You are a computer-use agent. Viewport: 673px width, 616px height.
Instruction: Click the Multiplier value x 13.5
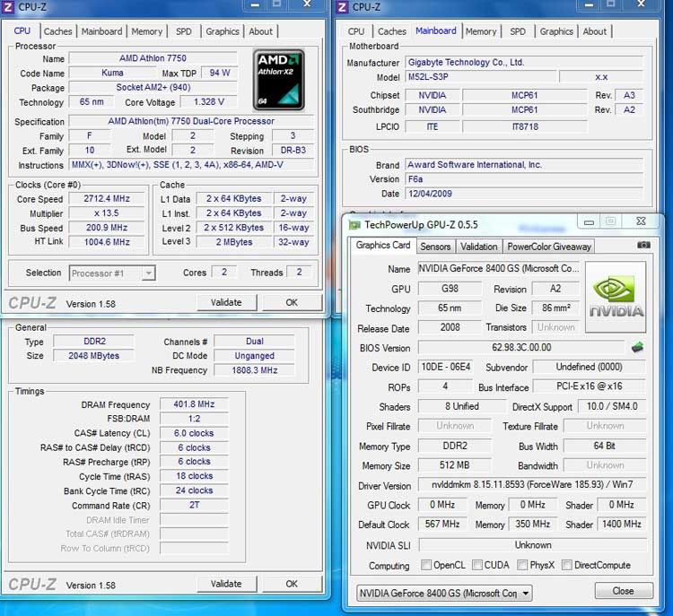click(x=107, y=213)
